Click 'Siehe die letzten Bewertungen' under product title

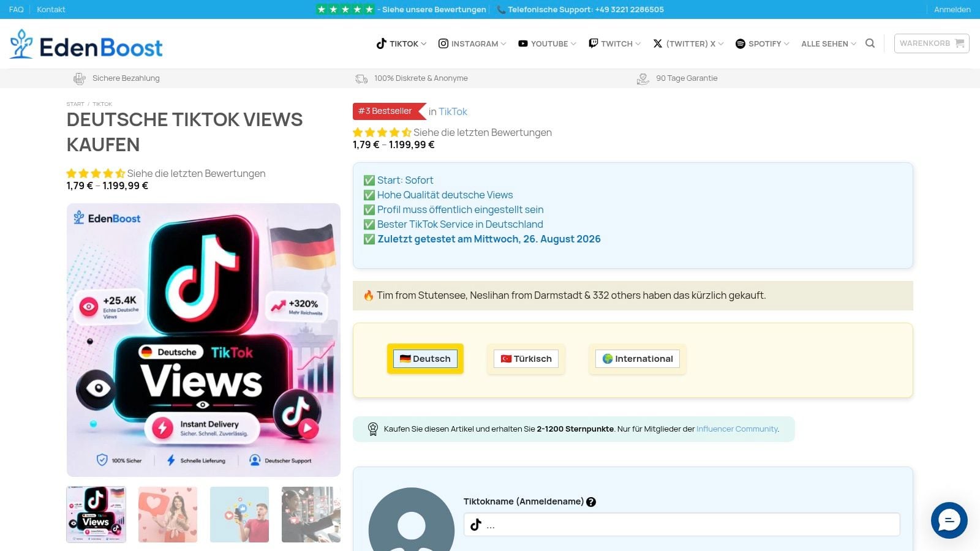pyautogui.click(x=196, y=173)
